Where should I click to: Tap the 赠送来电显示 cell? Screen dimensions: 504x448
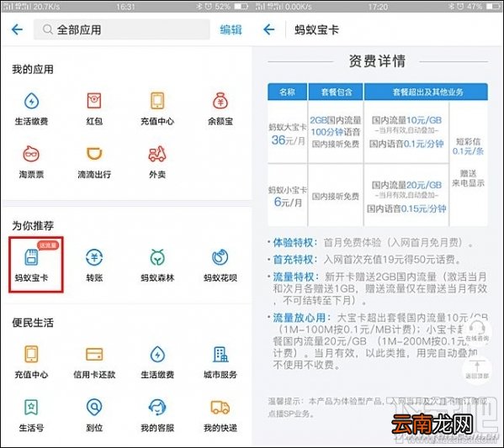pyautogui.click(x=468, y=178)
